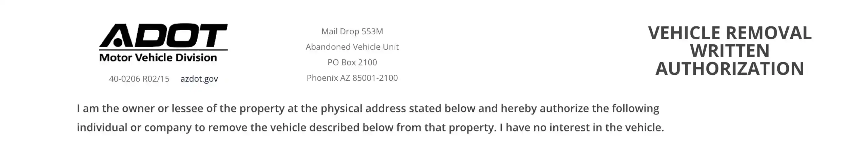868x164 pixels.
Task: Click the Mail Drop 553M line
Action: click(352, 31)
